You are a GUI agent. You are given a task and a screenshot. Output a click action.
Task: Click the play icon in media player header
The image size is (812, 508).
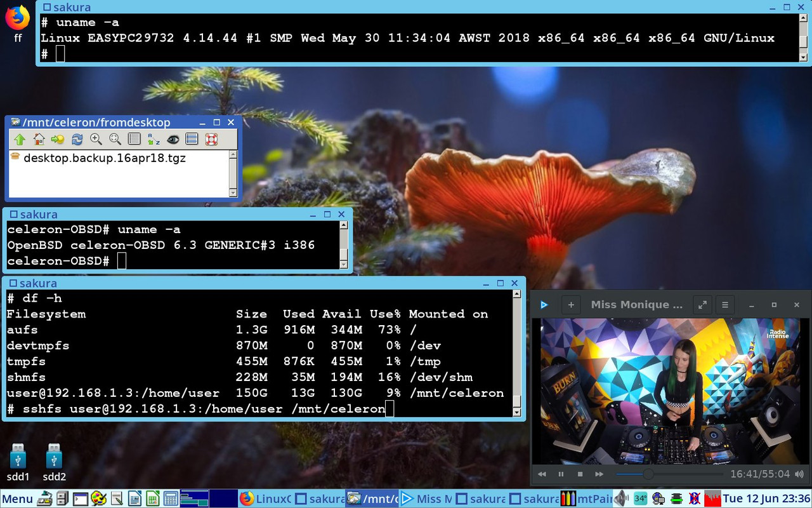[544, 305]
